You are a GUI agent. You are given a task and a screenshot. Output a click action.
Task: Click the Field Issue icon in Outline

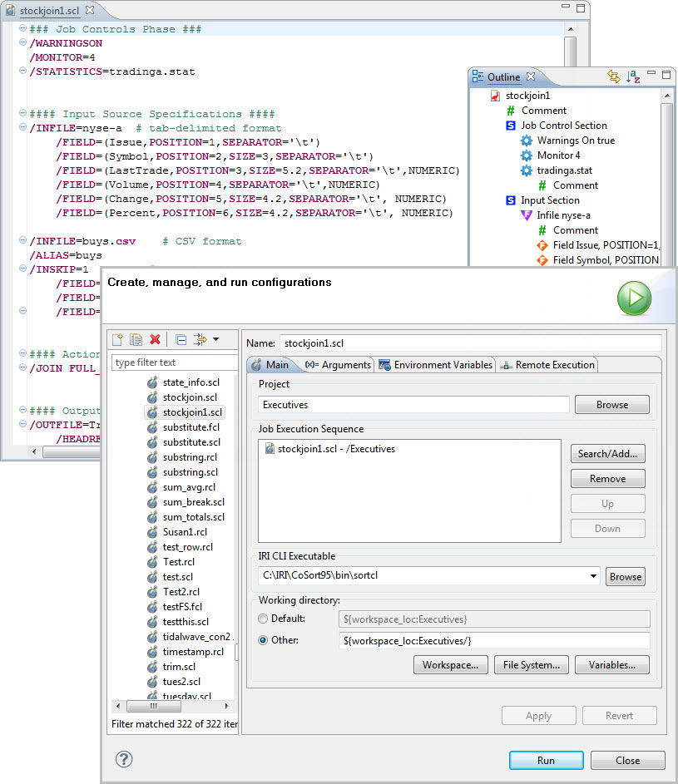point(542,245)
